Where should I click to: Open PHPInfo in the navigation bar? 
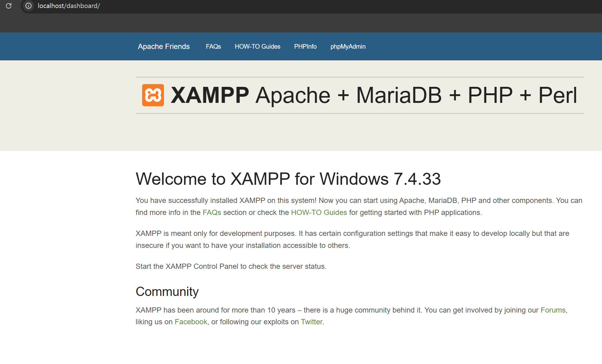point(305,47)
